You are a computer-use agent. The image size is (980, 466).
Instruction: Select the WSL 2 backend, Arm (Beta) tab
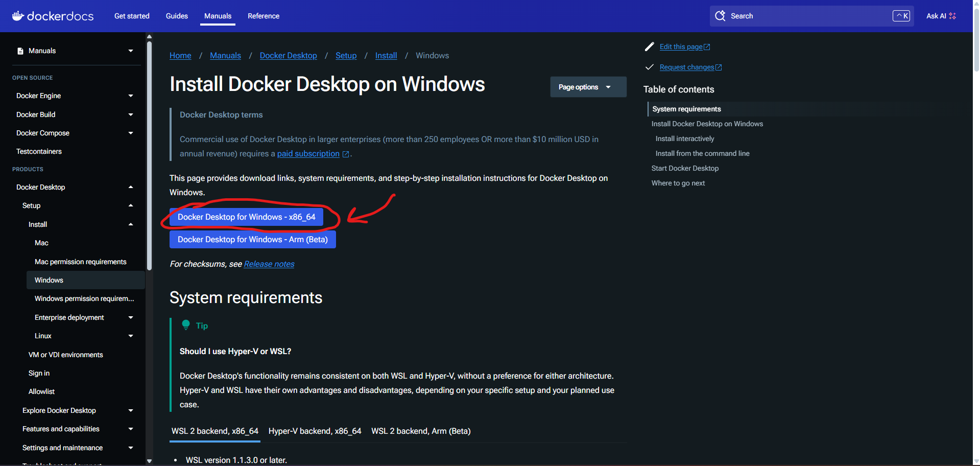tap(421, 431)
